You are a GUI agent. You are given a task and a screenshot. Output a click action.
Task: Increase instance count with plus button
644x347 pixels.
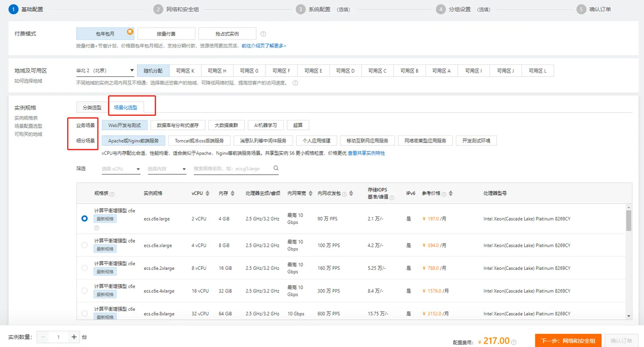click(74, 337)
